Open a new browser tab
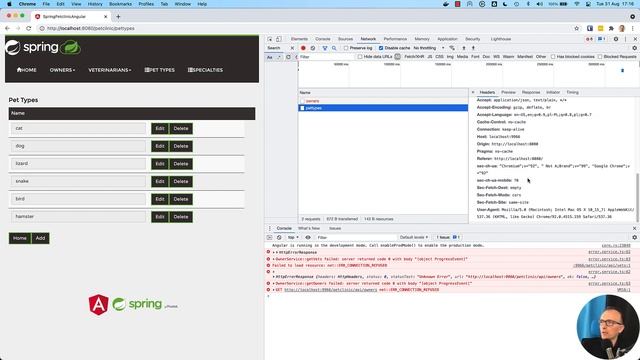Viewport: 640px width, 360px height. pos(118,17)
